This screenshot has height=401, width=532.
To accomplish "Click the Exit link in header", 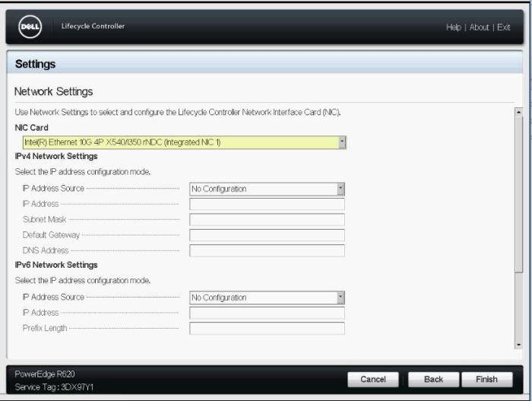I will point(503,27).
